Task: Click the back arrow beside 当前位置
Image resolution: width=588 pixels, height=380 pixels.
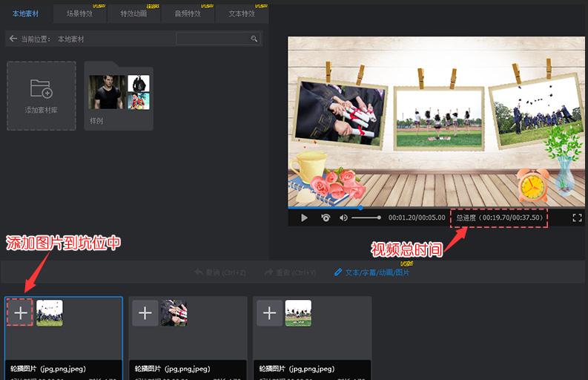Action: pyautogui.click(x=13, y=39)
